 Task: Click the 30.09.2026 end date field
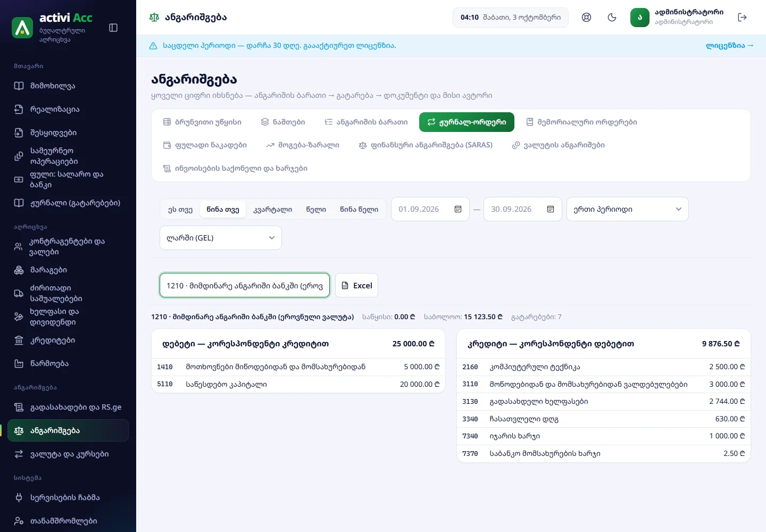pyautogui.click(x=523, y=209)
